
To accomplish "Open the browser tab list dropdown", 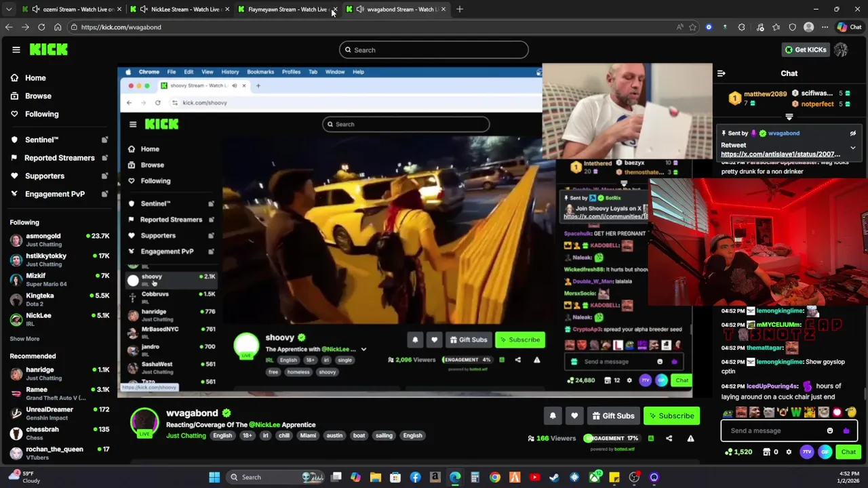I will tap(9, 9).
